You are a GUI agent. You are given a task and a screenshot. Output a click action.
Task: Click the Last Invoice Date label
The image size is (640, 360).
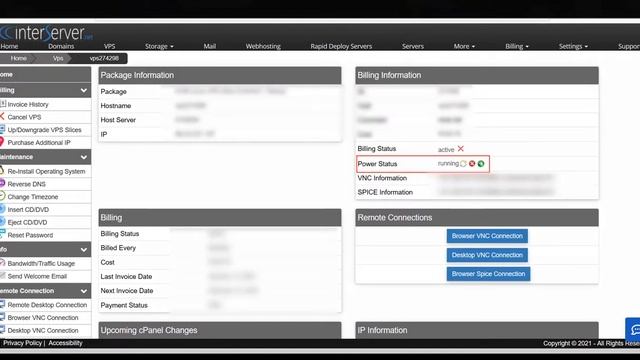[126, 276]
